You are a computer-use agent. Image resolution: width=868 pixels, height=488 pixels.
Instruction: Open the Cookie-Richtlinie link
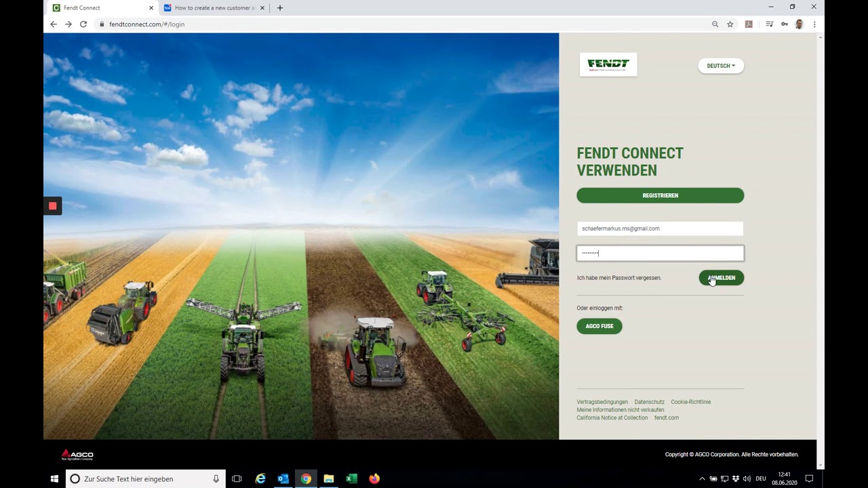coord(691,402)
